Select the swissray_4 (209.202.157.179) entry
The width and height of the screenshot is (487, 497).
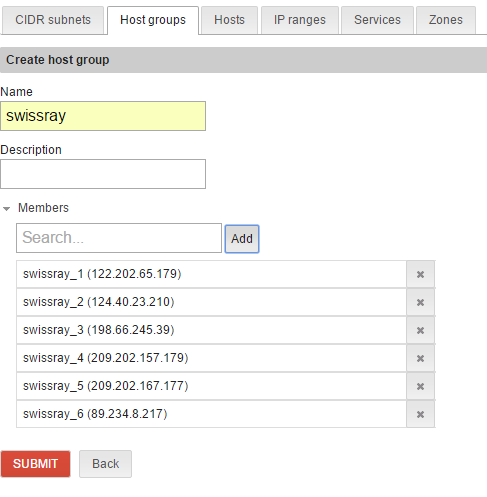[211, 358]
